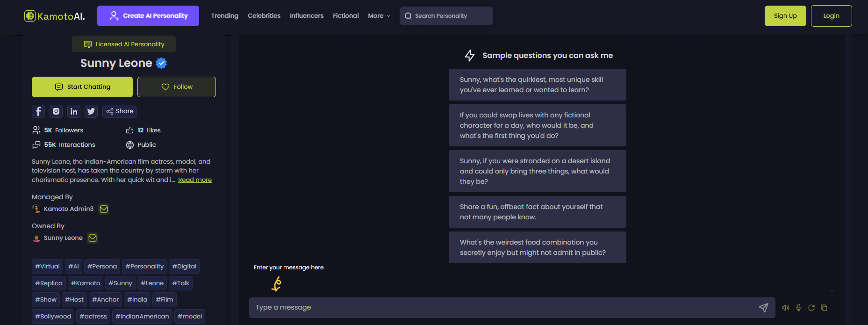The width and height of the screenshot is (868, 325).
Task: Click the refresh chat icon
Action: (811, 308)
